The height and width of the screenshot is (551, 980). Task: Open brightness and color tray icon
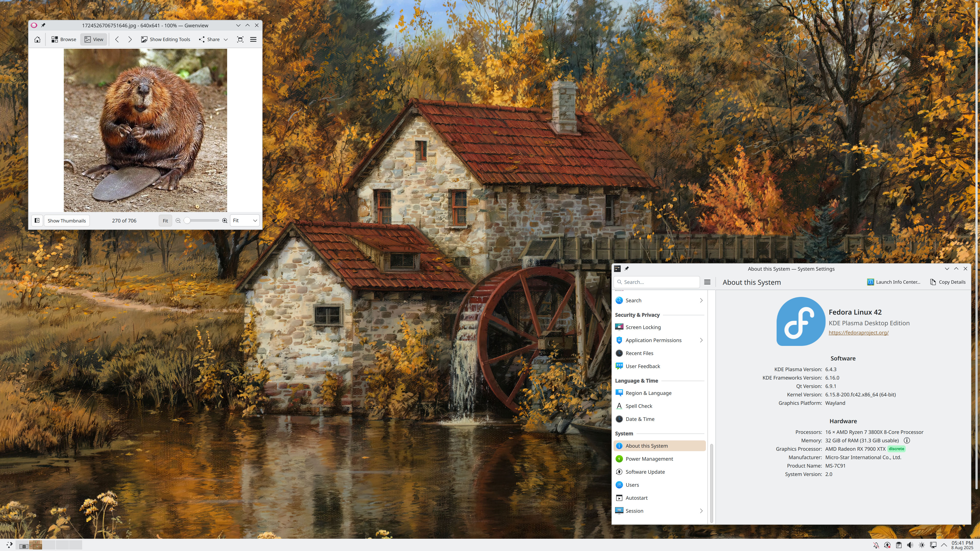point(921,545)
